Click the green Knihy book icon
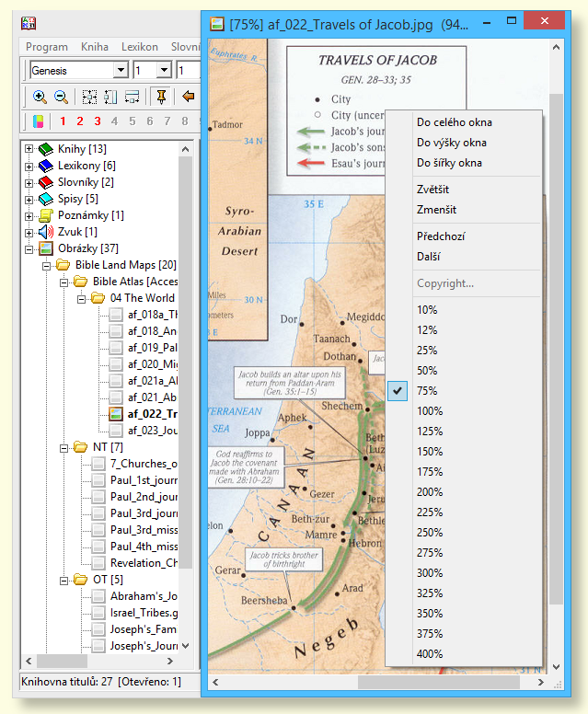Image resolution: width=588 pixels, height=714 pixels. [x=46, y=149]
